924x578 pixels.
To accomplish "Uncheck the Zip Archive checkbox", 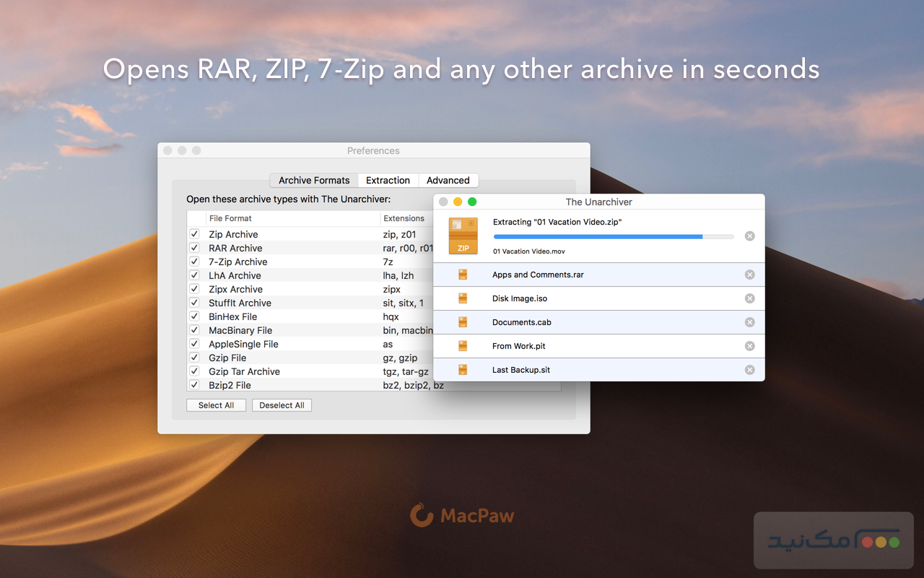I will click(x=194, y=234).
